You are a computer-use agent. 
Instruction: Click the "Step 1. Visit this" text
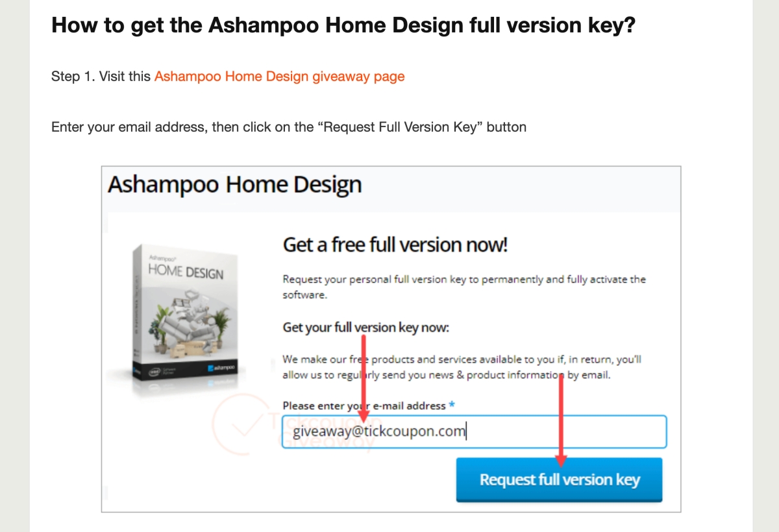click(101, 77)
